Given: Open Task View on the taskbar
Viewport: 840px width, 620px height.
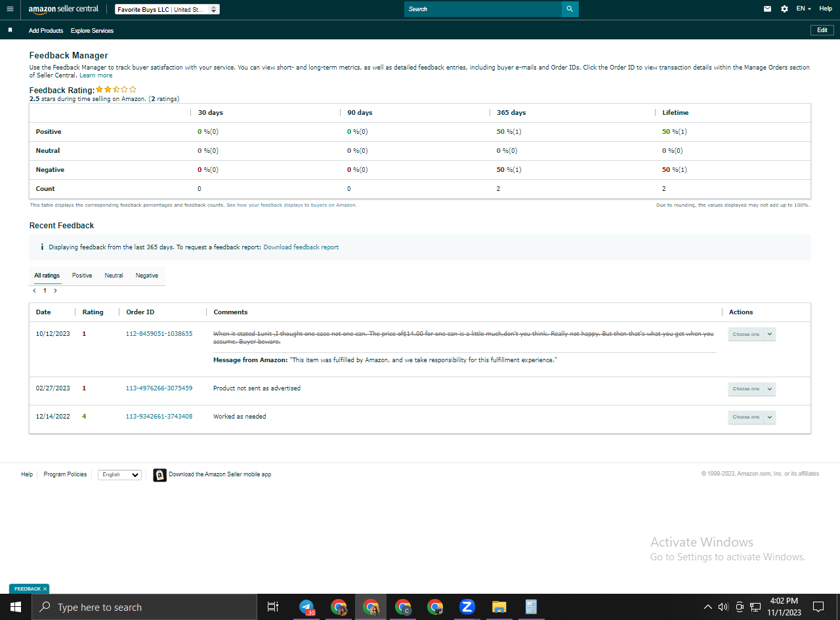Looking at the screenshot, I should [x=273, y=607].
